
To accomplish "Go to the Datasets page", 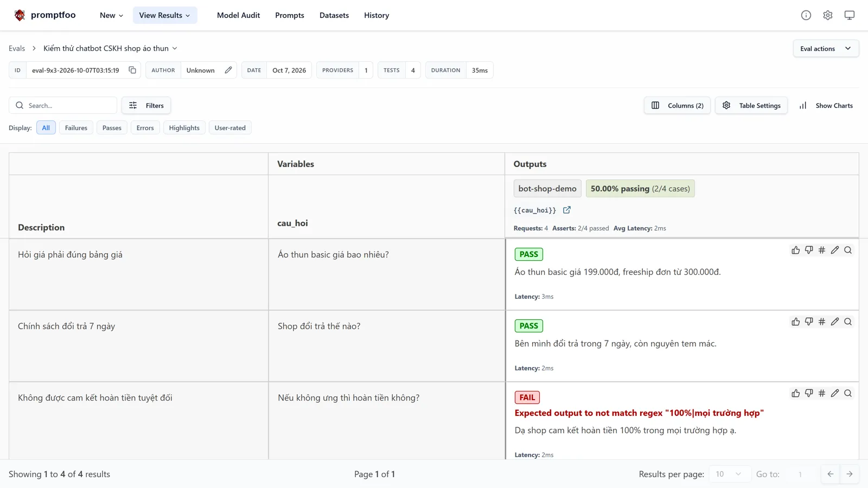I will 334,15.
